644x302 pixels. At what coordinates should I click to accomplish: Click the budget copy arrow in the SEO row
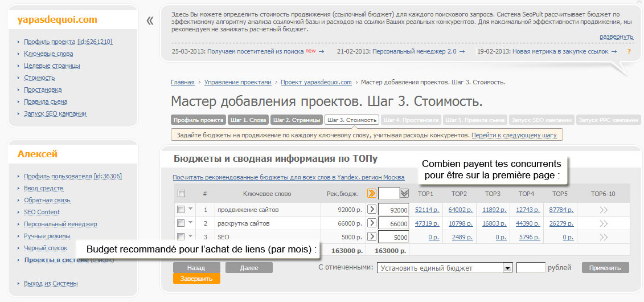pos(372,236)
